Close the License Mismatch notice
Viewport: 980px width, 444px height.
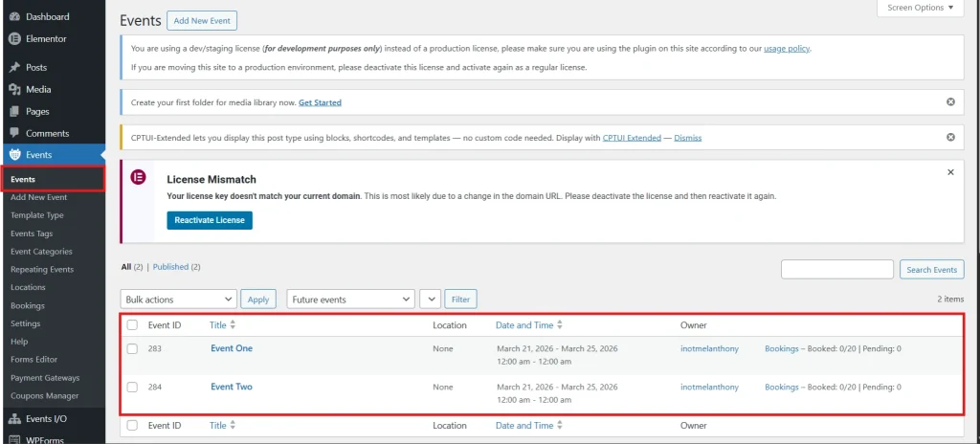950,172
